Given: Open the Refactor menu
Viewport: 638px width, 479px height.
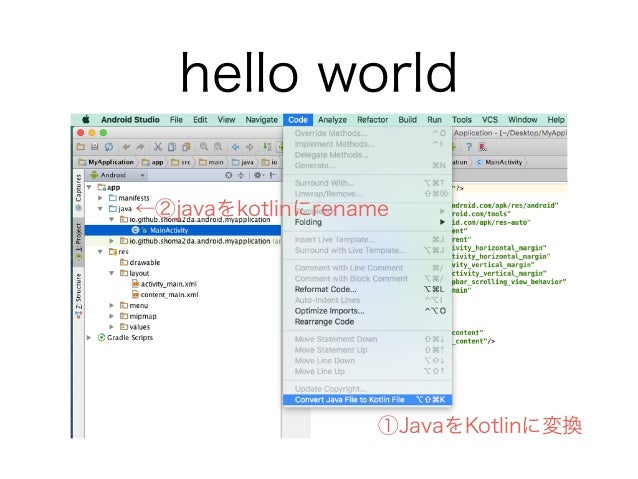Looking at the screenshot, I should (x=373, y=120).
